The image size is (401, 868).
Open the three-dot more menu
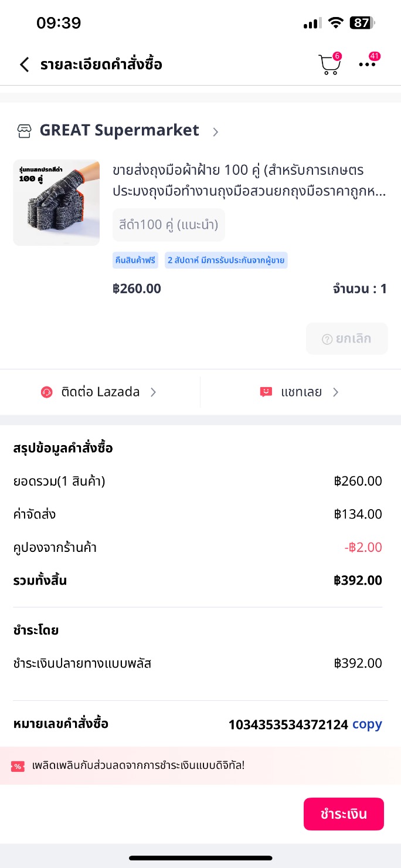368,65
